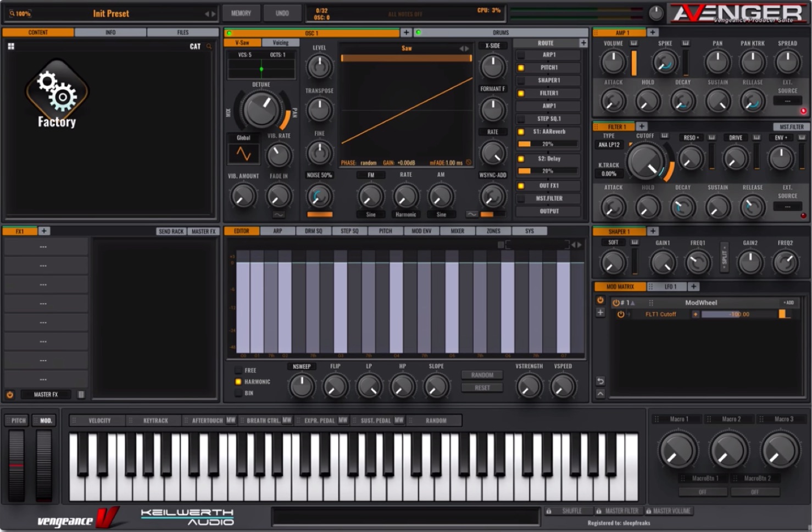Adjust the S2: Delay 20% send slider
This screenshot has width=812, height=532.
pos(548,171)
